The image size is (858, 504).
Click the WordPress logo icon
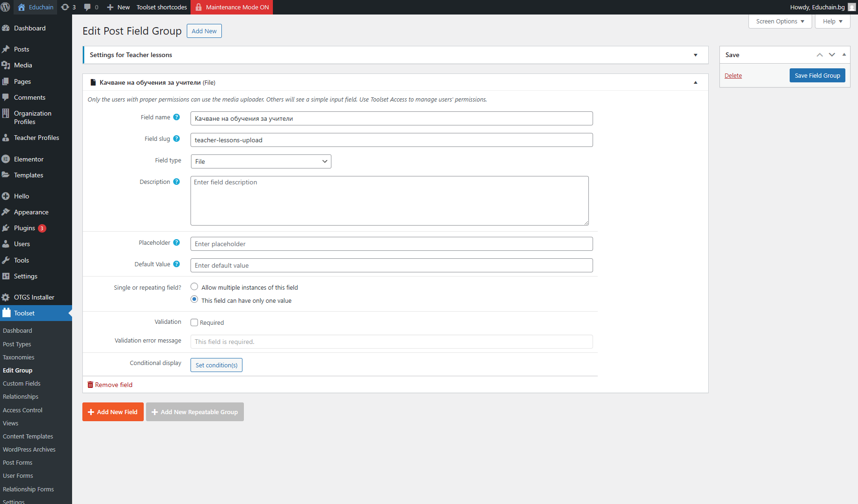[x=6, y=7]
